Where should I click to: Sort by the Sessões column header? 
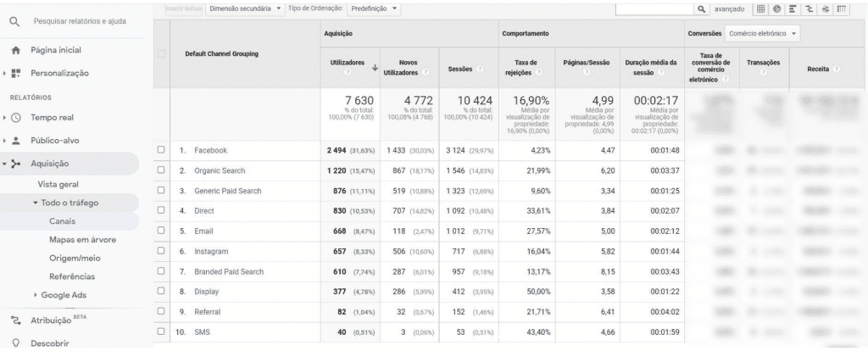pyautogui.click(x=459, y=70)
